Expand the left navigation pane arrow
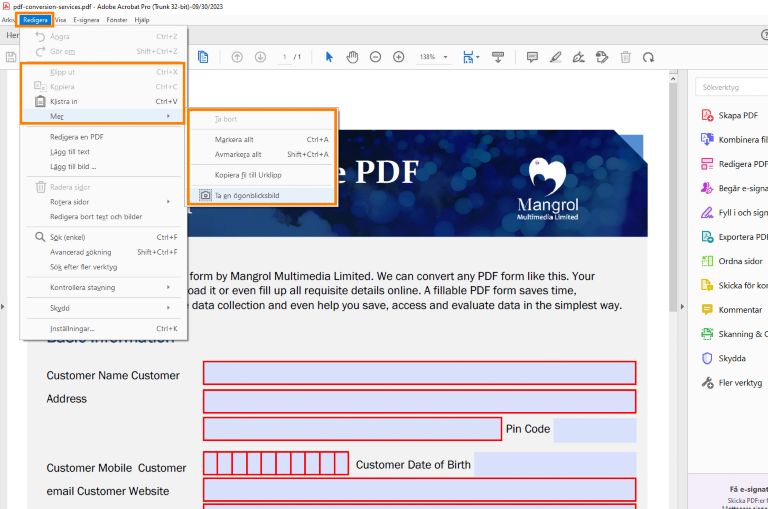This screenshot has height=509, width=768. 3,307
